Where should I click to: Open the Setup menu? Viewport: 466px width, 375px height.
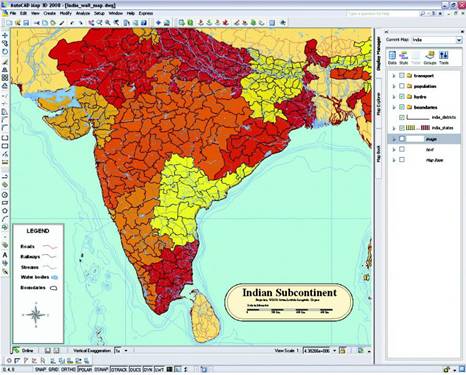point(99,13)
